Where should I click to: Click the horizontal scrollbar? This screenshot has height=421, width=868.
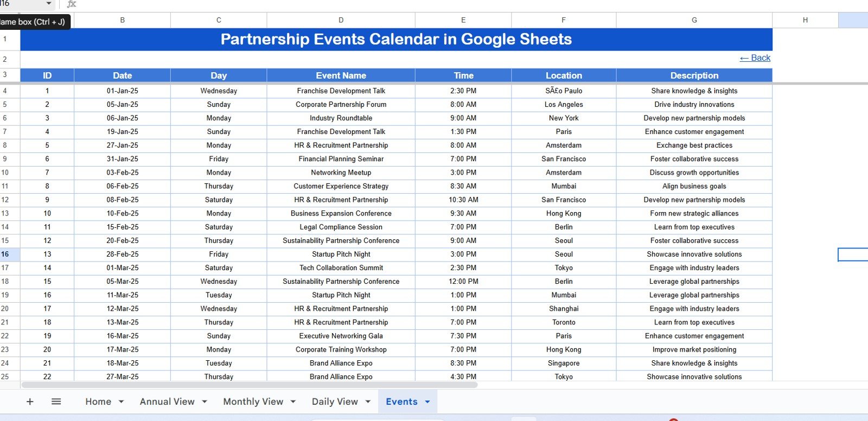[250, 385]
